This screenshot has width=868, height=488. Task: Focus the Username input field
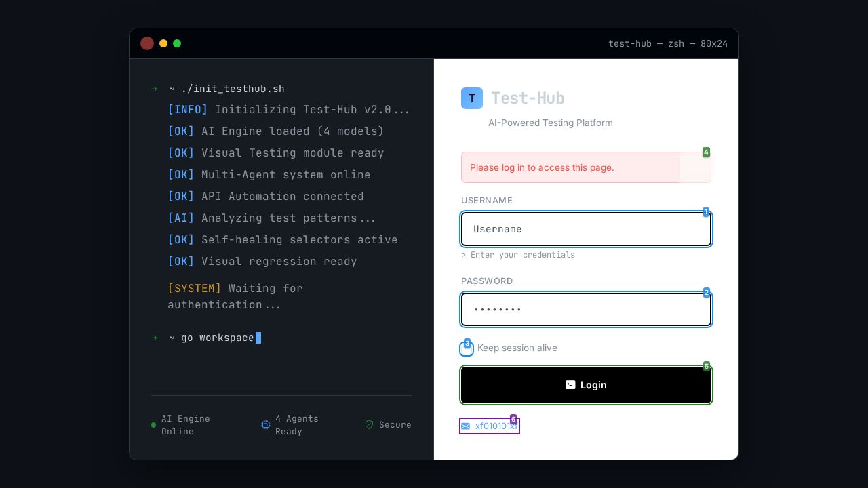[x=586, y=229]
